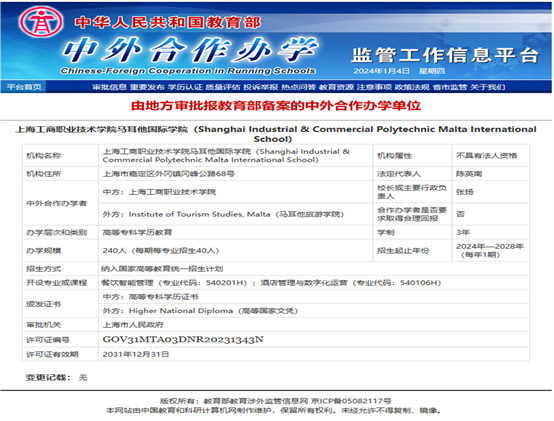Go to 教育资源 navigation item
The height and width of the screenshot is (421, 554).
point(336,87)
